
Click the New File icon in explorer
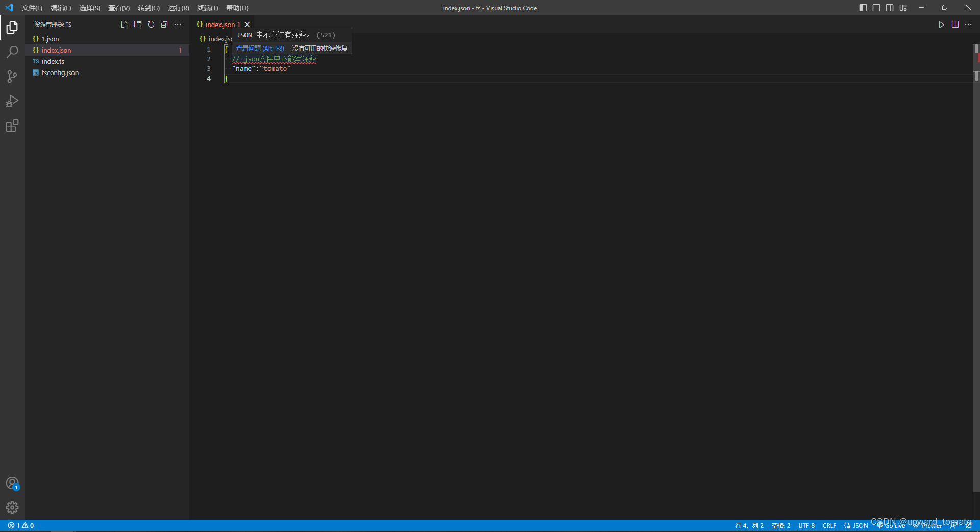tap(125, 25)
